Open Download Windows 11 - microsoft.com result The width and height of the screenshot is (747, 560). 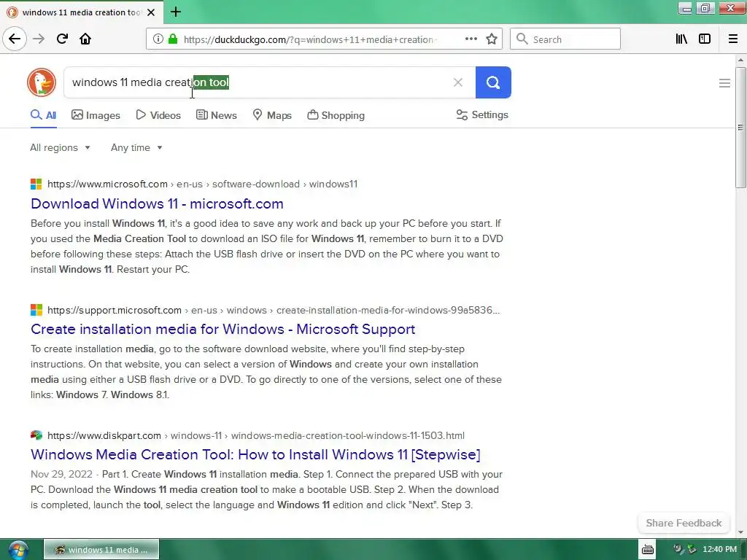[x=157, y=204]
